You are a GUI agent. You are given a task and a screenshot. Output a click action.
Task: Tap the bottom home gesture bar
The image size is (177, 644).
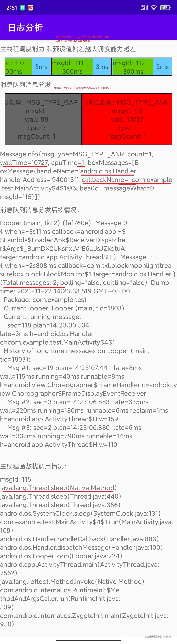[x=88, y=641]
